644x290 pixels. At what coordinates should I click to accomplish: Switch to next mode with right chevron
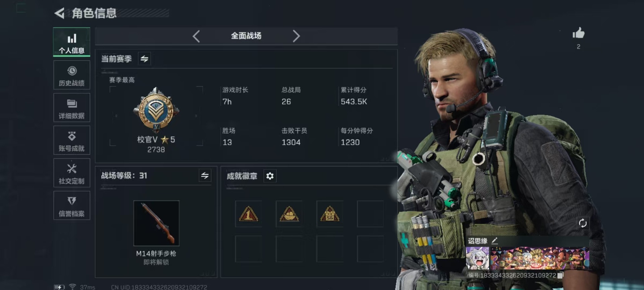pos(296,36)
